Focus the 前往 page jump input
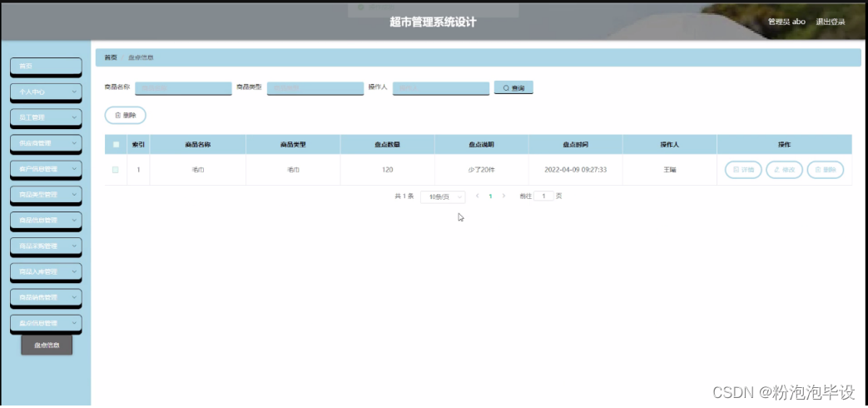 coord(543,196)
